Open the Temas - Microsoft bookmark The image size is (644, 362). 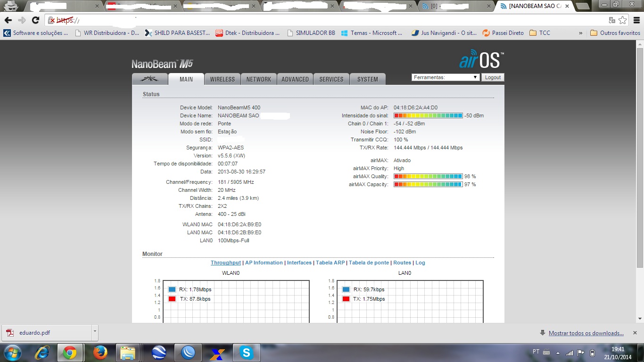372,33
